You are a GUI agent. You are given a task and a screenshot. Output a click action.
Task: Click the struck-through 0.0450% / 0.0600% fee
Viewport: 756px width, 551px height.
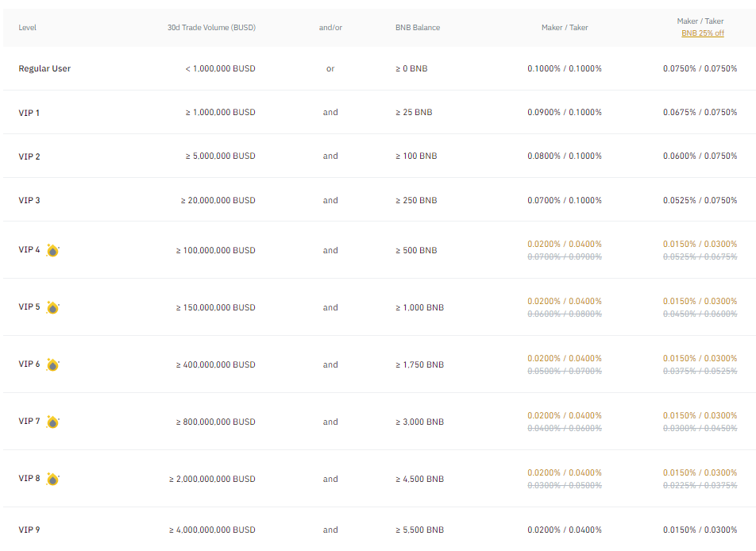click(700, 314)
